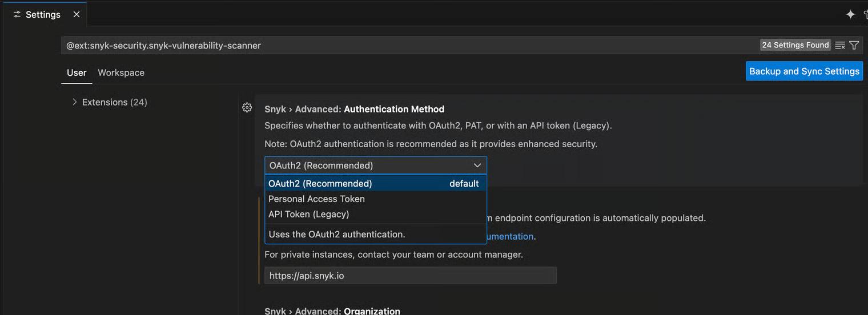868x315 pixels.
Task: Click the Authentication Method setting title
Action: [x=354, y=109]
